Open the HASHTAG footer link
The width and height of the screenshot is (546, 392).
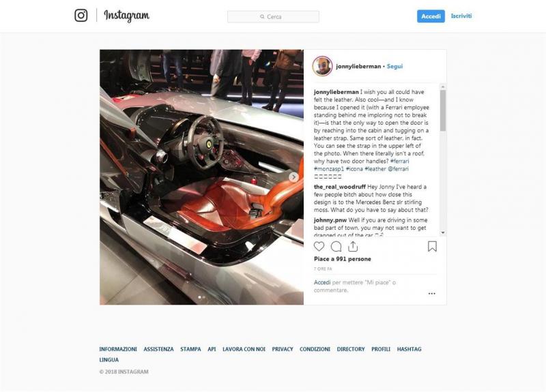[409, 349]
